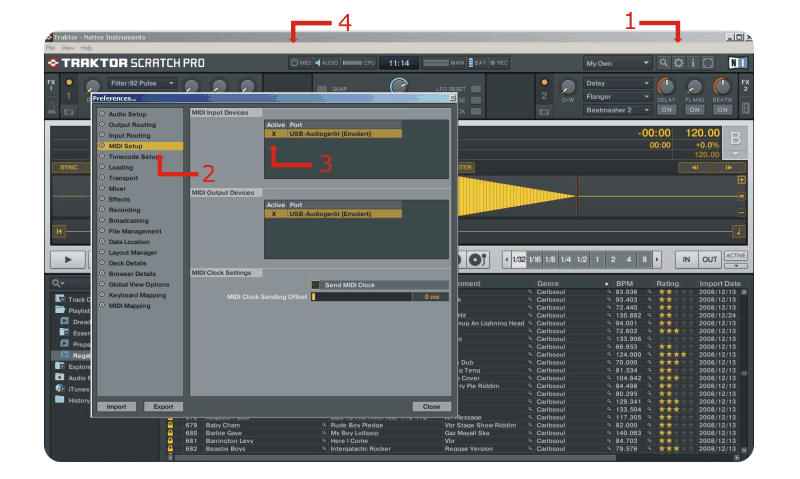Open the File menu
800x479 pixels.
pos(50,47)
